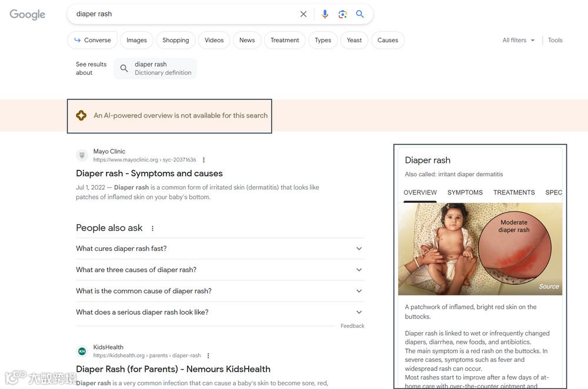Expand 'What does a serious diaper rash look like?'
The height and width of the screenshot is (389, 588).
(220, 312)
